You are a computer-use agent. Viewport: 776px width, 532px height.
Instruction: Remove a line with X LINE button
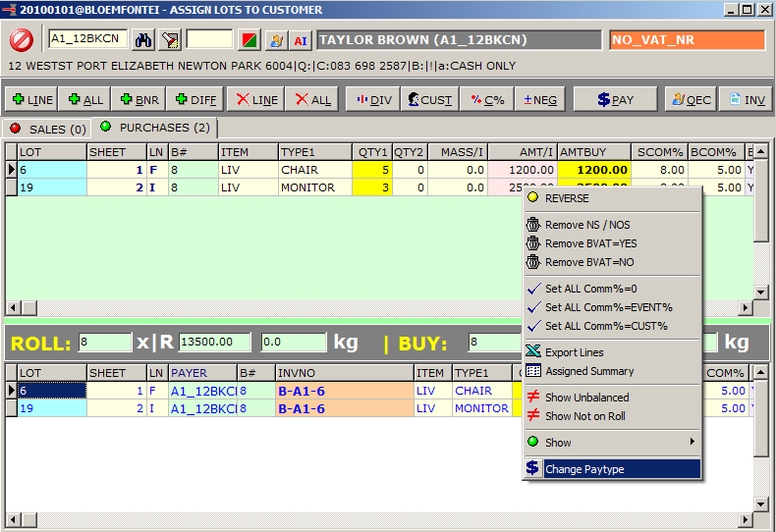pyautogui.click(x=255, y=99)
